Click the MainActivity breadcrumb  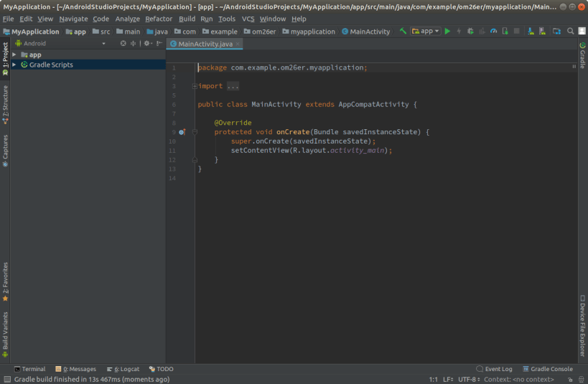click(x=366, y=32)
